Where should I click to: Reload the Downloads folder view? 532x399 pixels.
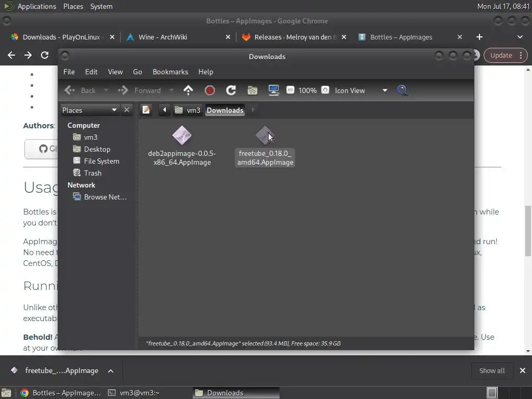231,90
